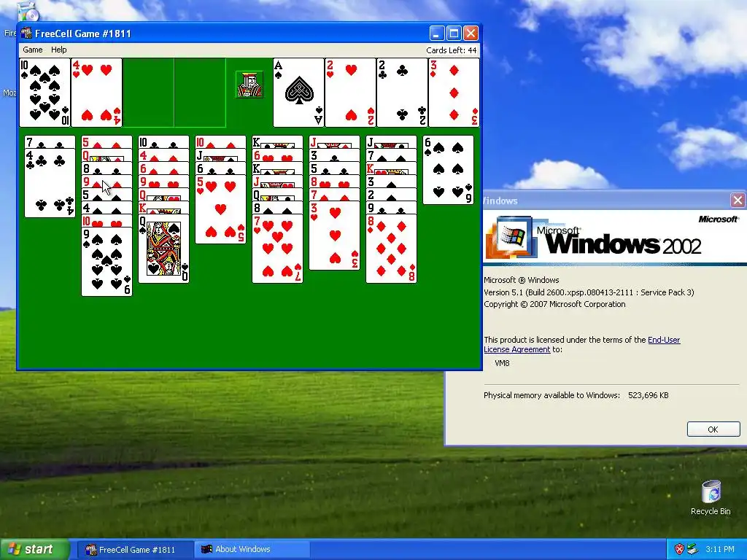The width and height of the screenshot is (747, 560).
Task: Select the 8 of diamonds card
Action: click(x=391, y=249)
